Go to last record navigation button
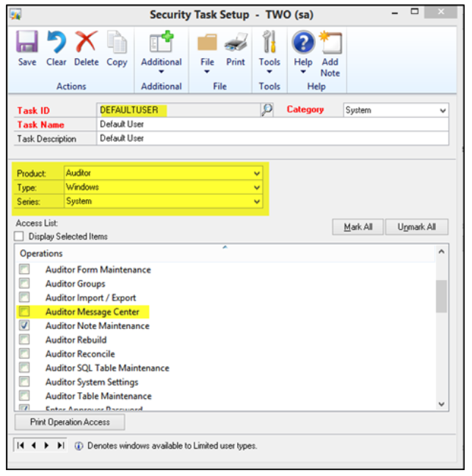 (61, 445)
